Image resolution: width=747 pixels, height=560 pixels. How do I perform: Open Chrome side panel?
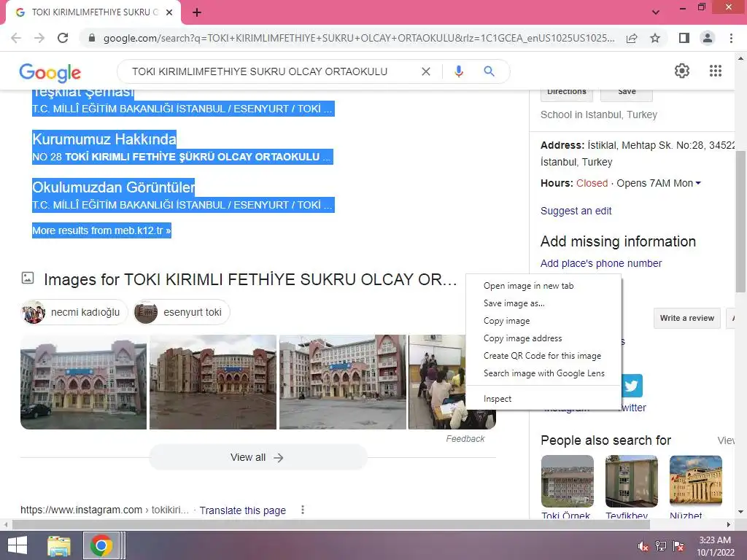tap(684, 38)
